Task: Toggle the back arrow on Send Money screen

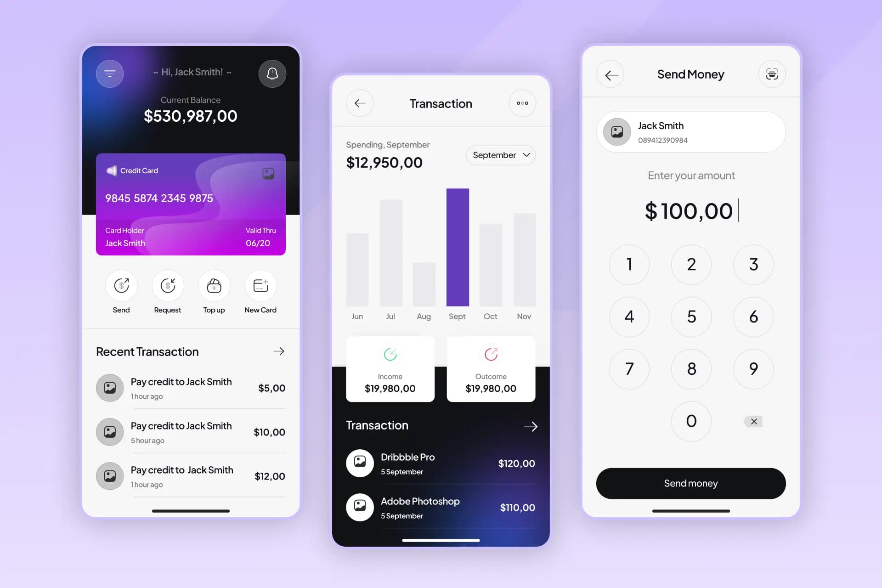Action: (611, 74)
